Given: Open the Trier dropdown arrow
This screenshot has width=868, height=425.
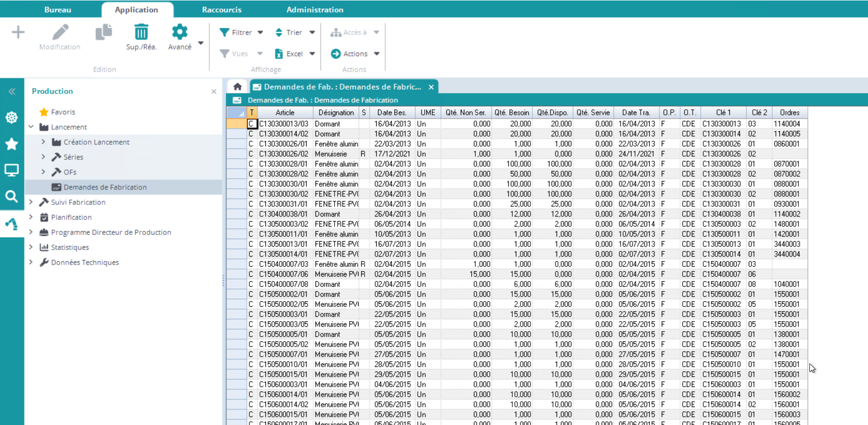Looking at the screenshot, I should click(x=312, y=33).
